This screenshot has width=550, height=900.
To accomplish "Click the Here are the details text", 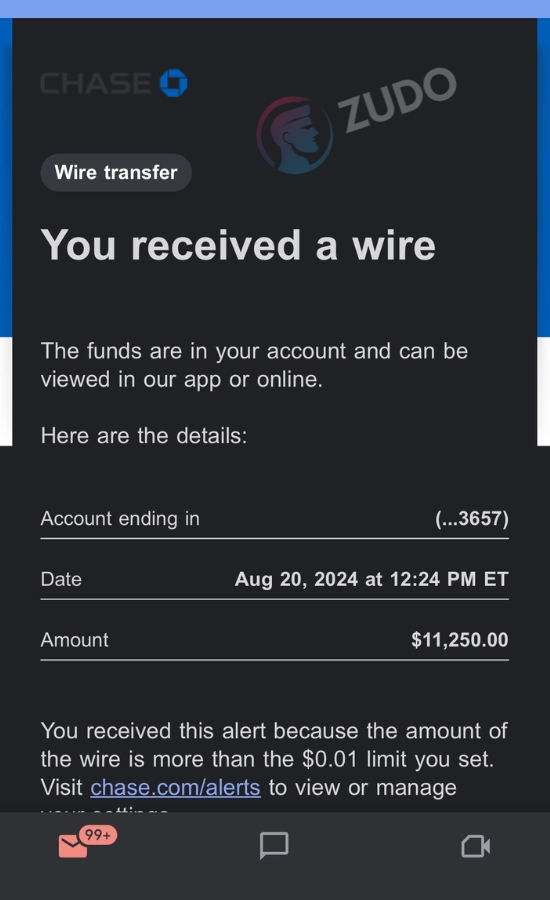I will (144, 436).
